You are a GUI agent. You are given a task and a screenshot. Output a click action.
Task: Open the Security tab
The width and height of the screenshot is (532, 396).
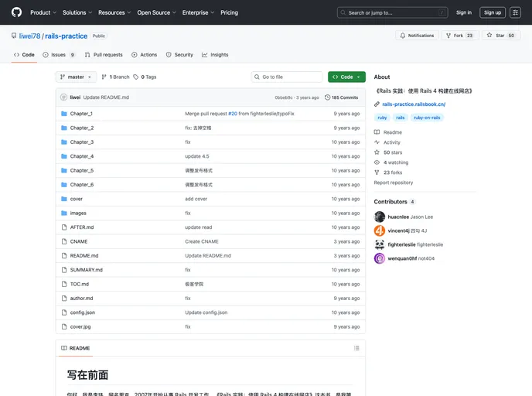click(x=179, y=55)
